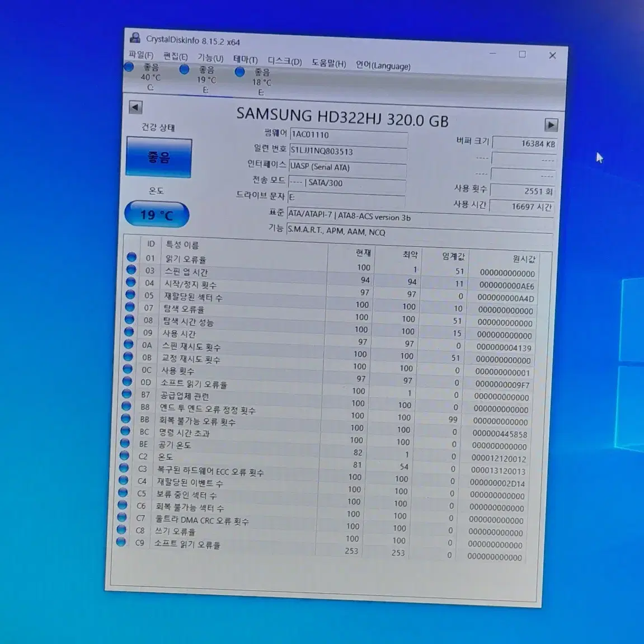Click the buffer size value 16384 KB
This screenshot has width=644, height=644.
(x=524, y=143)
